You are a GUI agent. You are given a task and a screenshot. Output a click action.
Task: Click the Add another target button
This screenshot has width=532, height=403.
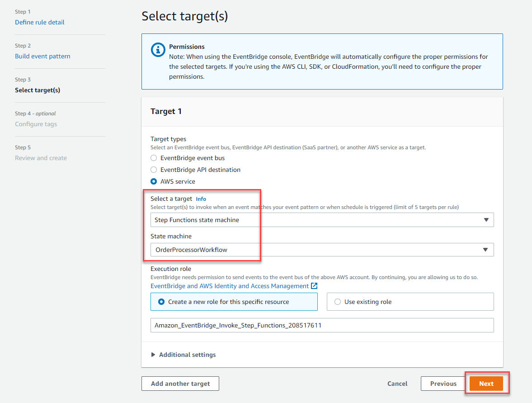coord(180,384)
